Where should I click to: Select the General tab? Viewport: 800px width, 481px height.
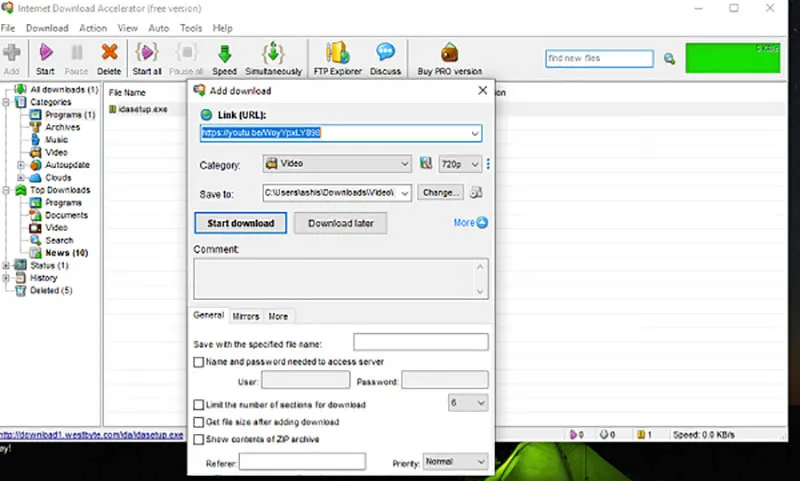click(x=209, y=315)
